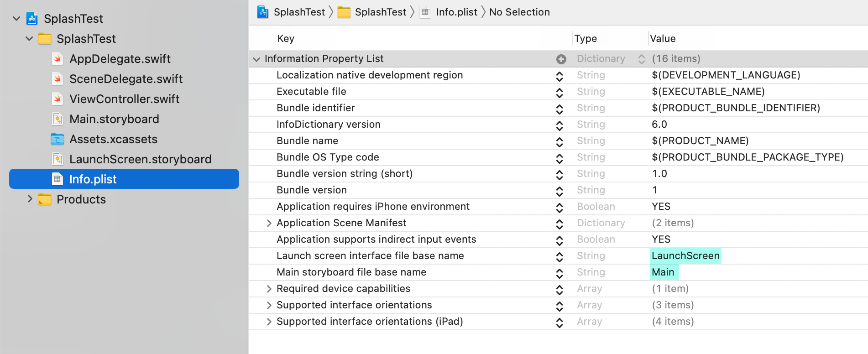Click YES value for indirect input events

(661, 239)
